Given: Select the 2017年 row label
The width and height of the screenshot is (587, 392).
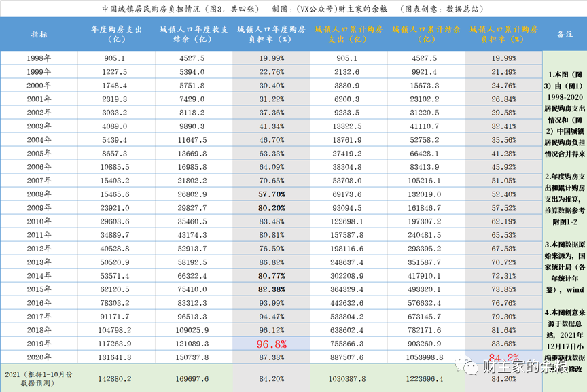Looking at the screenshot, I should click(x=39, y=317).
